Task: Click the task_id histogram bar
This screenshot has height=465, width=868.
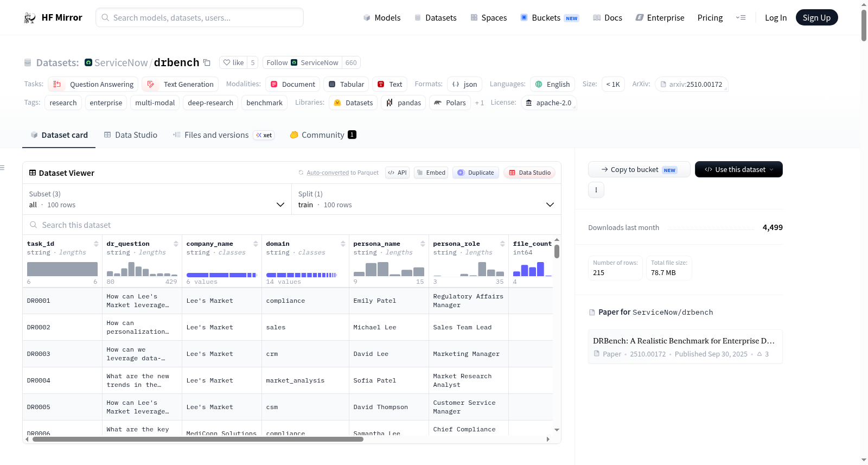Action: [x=62, y=269]
